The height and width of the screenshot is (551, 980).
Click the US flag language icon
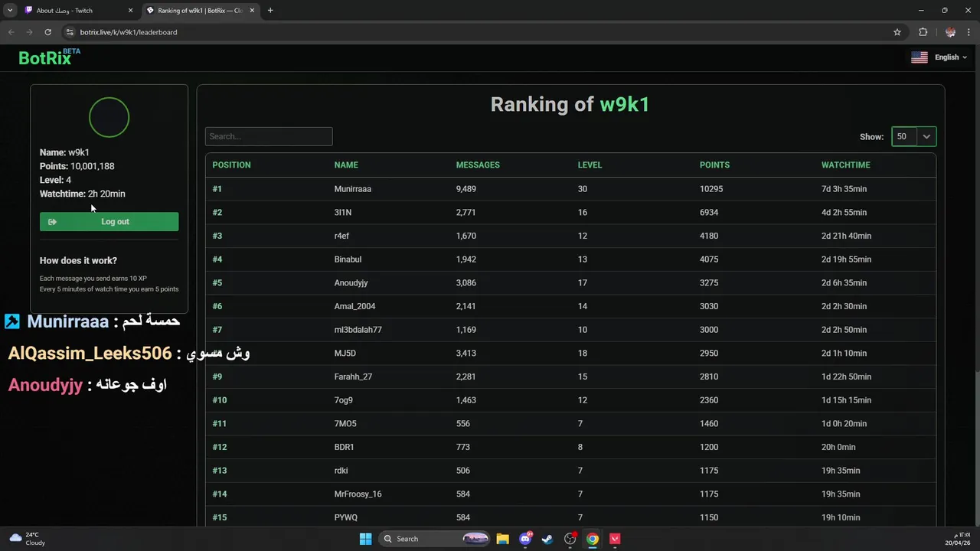pos(920,57)
